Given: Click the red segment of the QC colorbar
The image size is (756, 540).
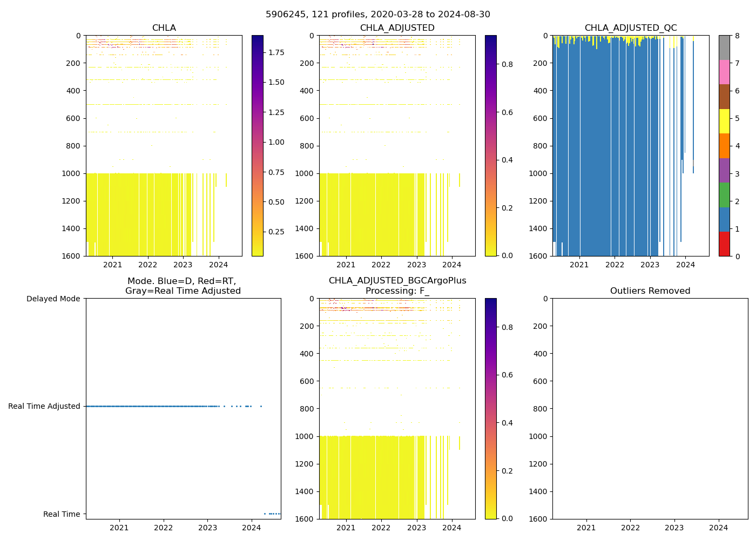Looking at the screenshot, I should (724, 244).
